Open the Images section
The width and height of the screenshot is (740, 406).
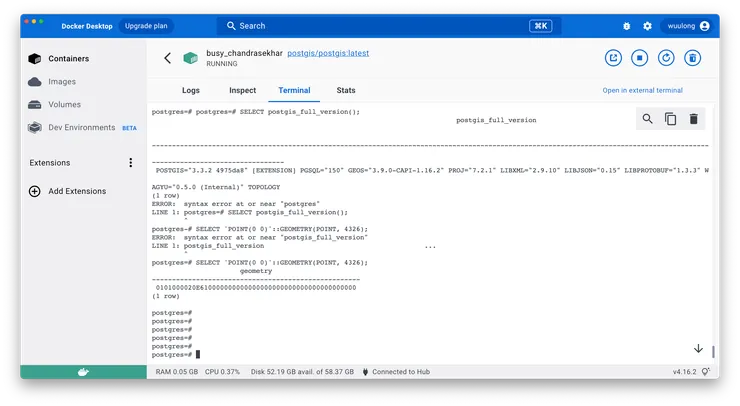[x=62, y=82]
